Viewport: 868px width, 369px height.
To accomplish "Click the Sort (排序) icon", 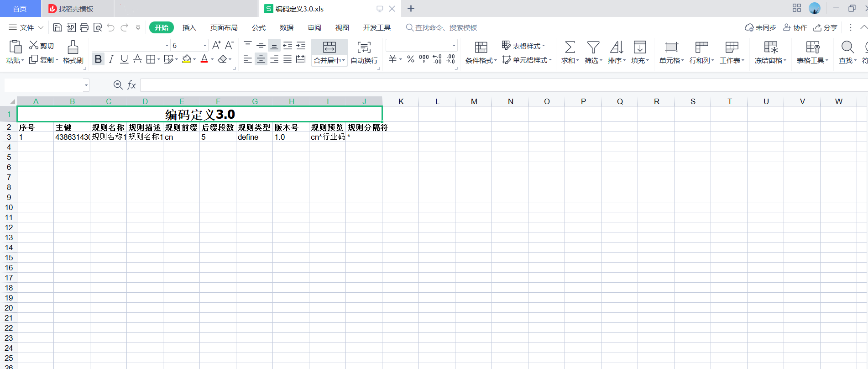I will click(x=616, y=47).
